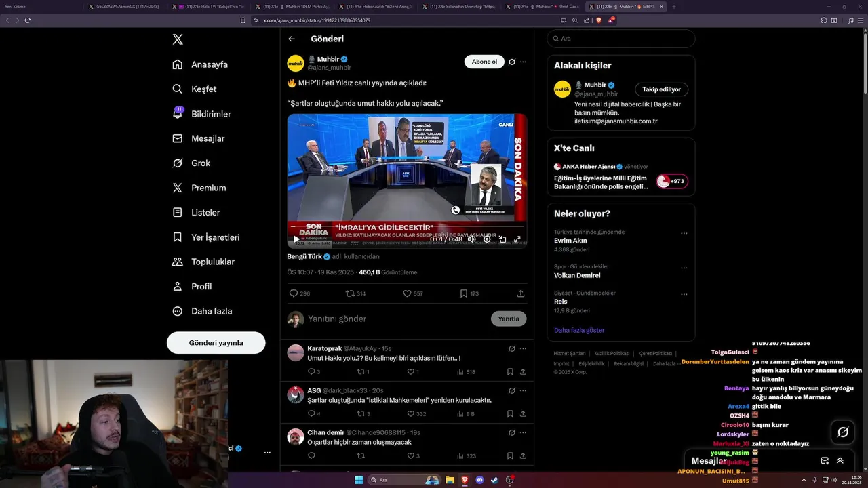The height and width of the screenshot is (488, 868).
Task: Open Brave Shields icon in address bar
Action: click(599, 20)
